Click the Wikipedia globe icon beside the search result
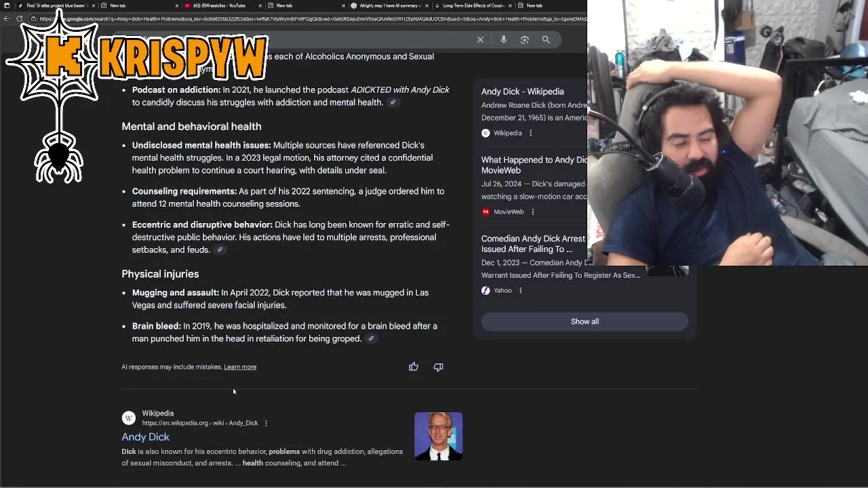 129,418
